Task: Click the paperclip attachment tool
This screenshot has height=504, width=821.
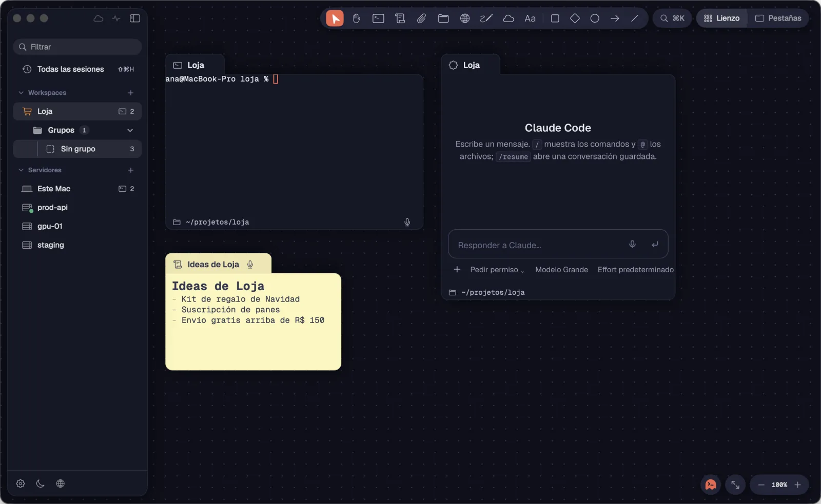Action: tap(421, 18)
